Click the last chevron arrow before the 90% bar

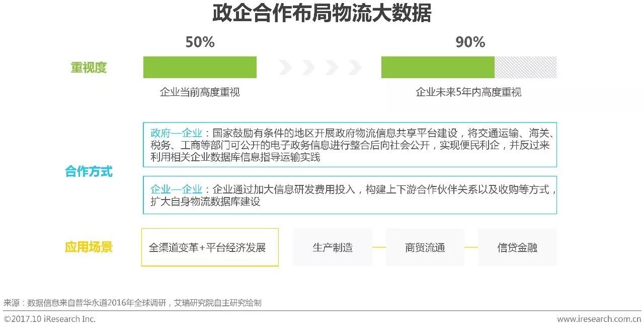coord(355,68)
